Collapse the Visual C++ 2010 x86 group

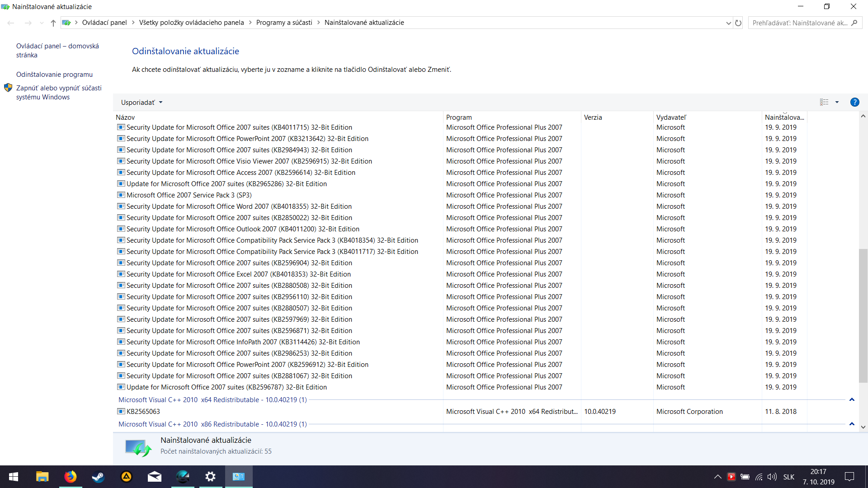pos(852,424)
